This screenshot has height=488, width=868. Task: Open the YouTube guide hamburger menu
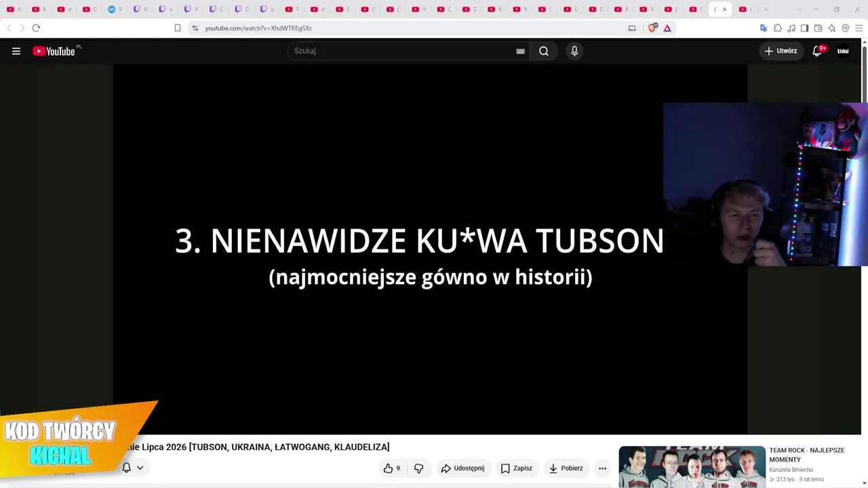16,51
